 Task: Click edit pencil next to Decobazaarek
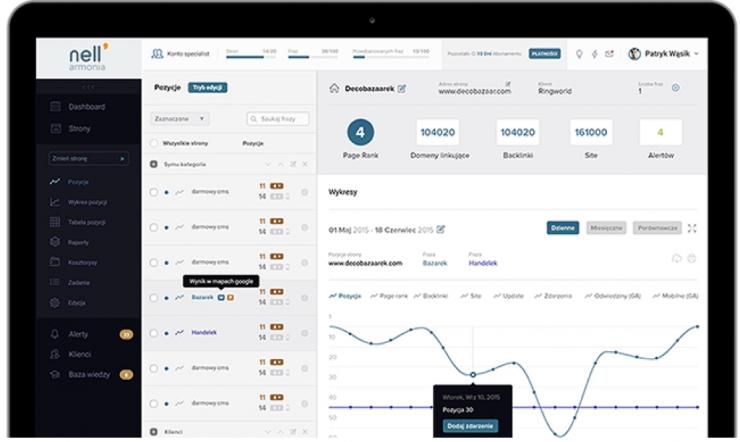[402, 89]
